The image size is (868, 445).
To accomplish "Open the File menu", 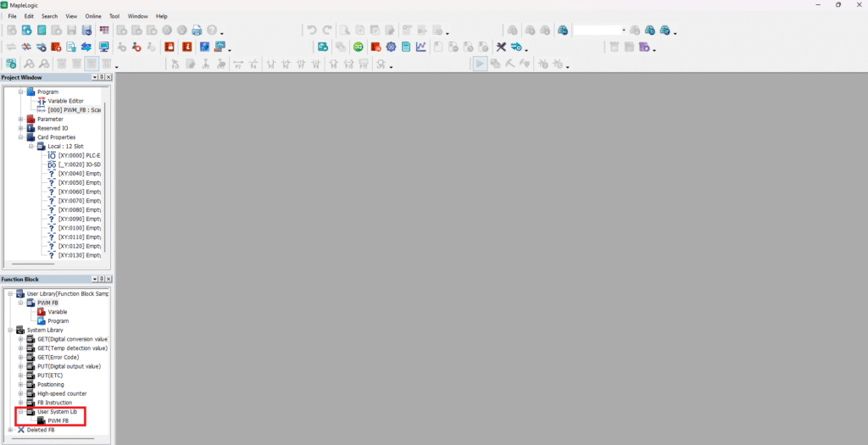I will click(x=12, y=16).
